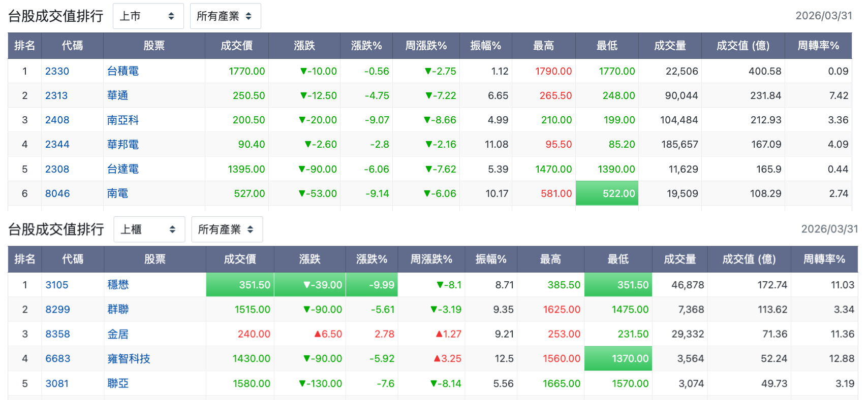Open the 南亞科 stock link

[123, 120]
